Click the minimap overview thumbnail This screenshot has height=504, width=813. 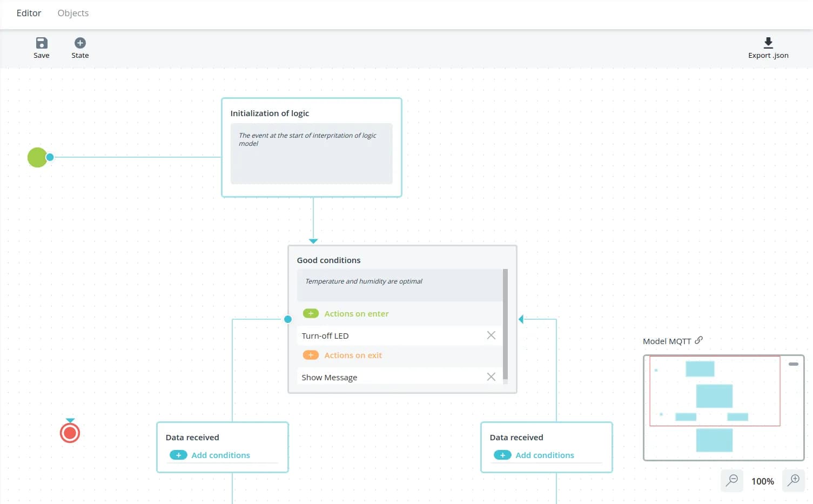(714, 405)
